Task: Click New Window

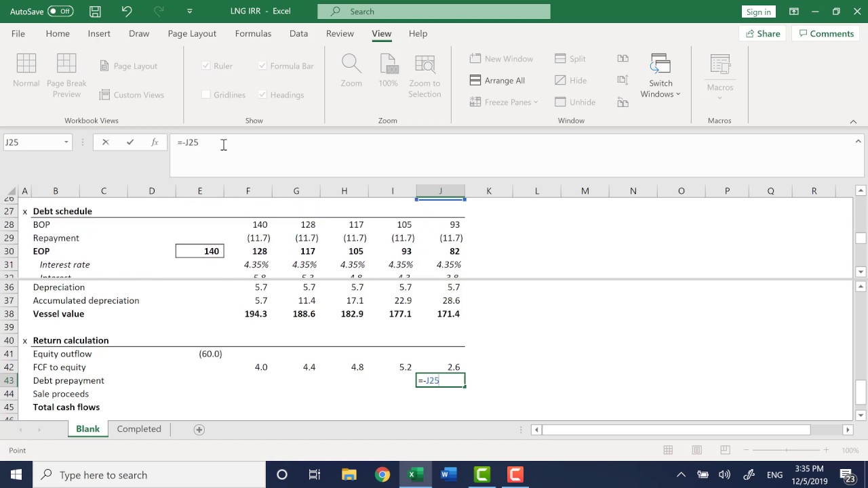Action: point(502,59)
